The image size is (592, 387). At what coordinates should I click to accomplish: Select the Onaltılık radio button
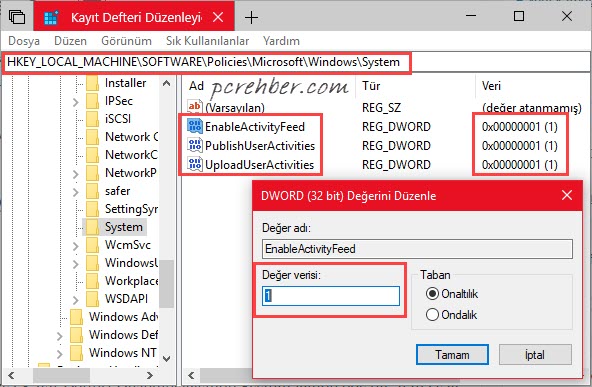click(432, 293)
